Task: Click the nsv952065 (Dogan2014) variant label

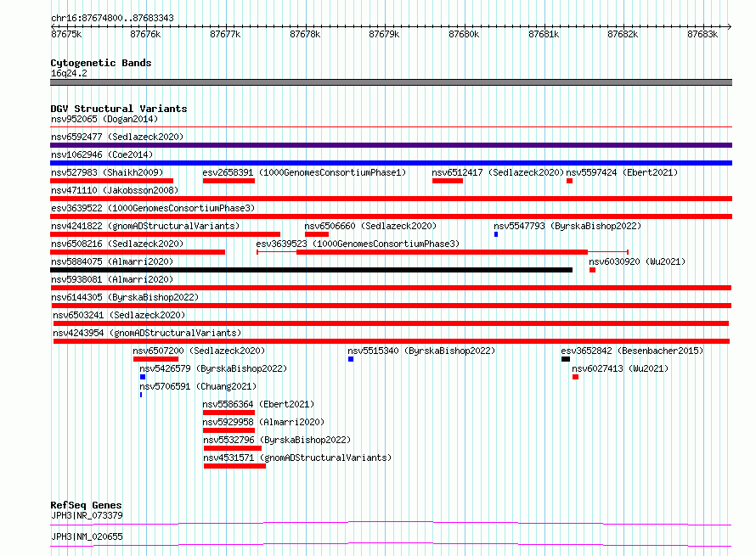Action: (x=104, y=119)
